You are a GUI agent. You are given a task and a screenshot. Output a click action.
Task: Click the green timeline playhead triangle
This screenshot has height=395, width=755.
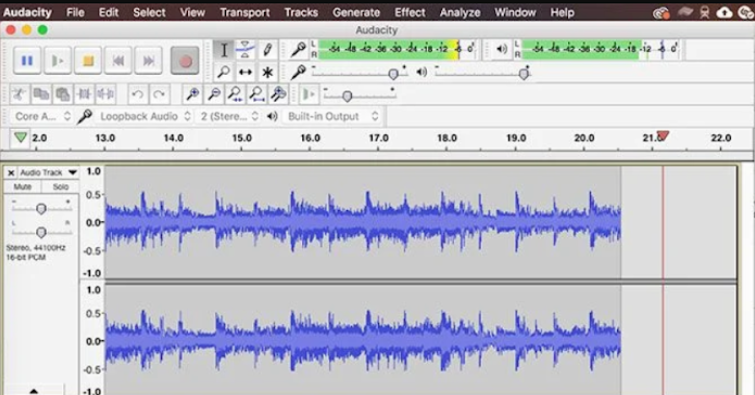(x=20, y=137)
